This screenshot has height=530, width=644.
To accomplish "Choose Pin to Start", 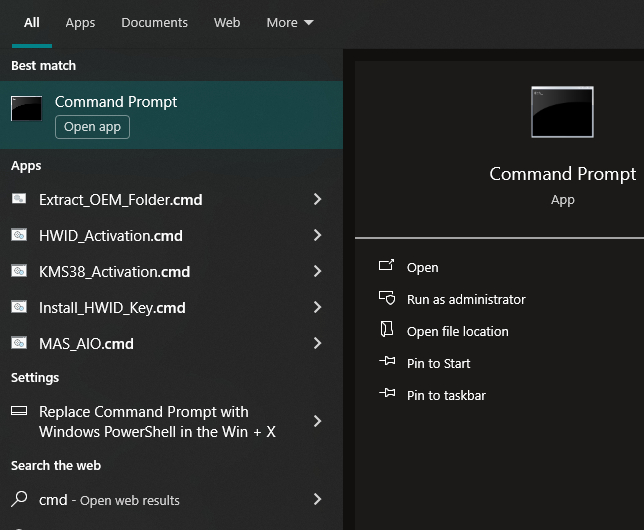I will (x=438, y=364).
